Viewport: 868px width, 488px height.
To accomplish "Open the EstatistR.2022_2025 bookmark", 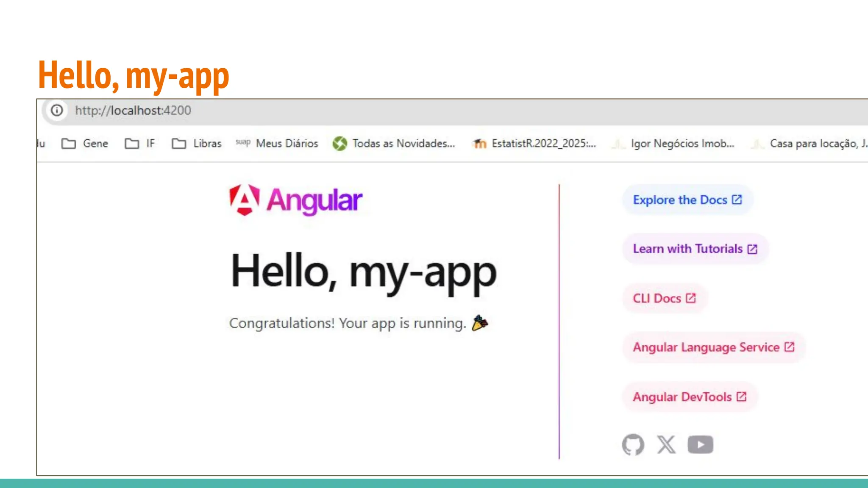I will [534, 144].
